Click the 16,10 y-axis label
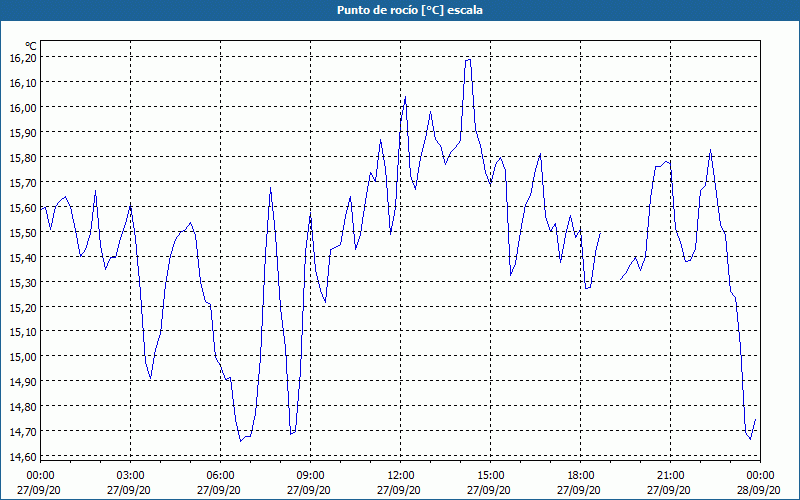The image size is (800, 500). (23, 83)
